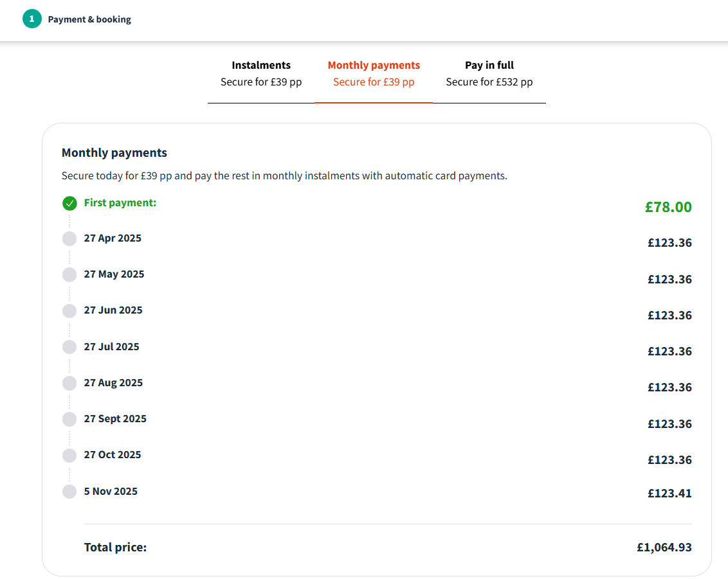728x579 pixels.
Task: Click the Monthly payments card heading
Action: coord(114,153)
